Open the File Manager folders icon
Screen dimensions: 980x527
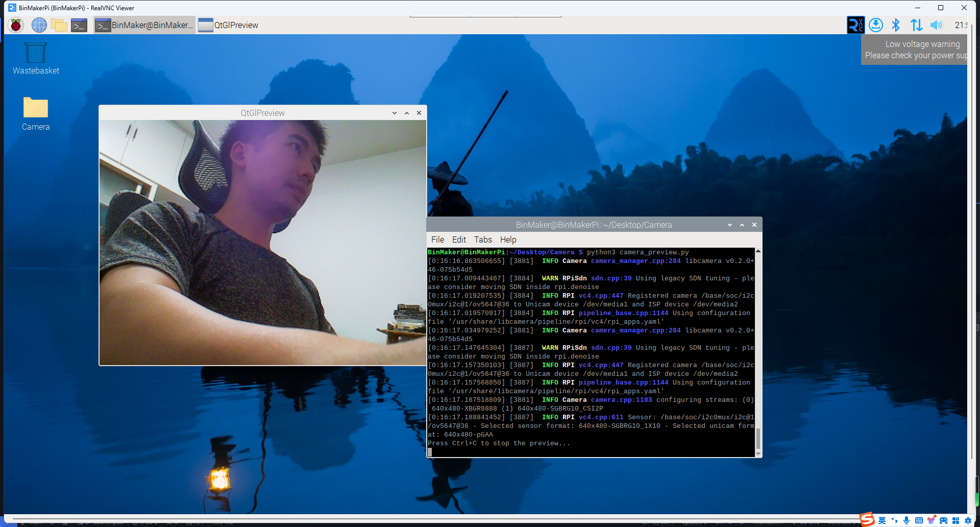click(x=59, y=25)
